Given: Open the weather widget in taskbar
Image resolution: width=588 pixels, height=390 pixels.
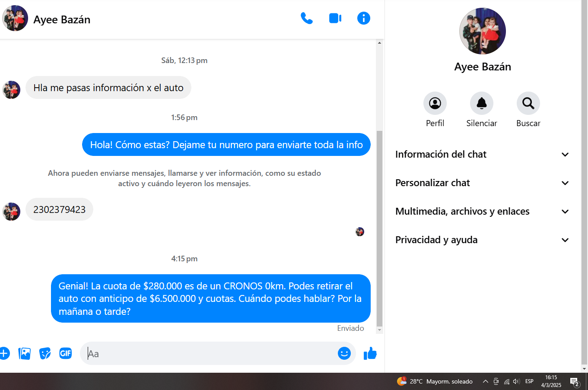Looking at the screenshot, I should click(435, 381).
